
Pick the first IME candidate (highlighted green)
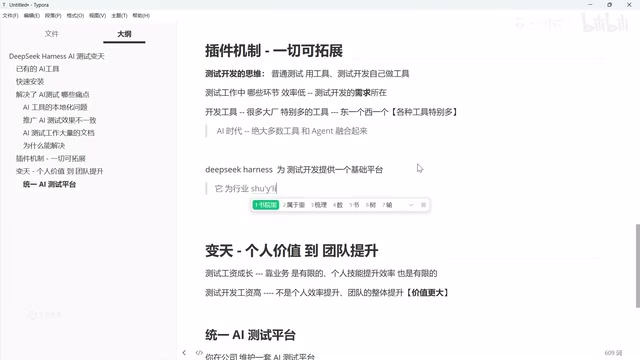(266, 205)
